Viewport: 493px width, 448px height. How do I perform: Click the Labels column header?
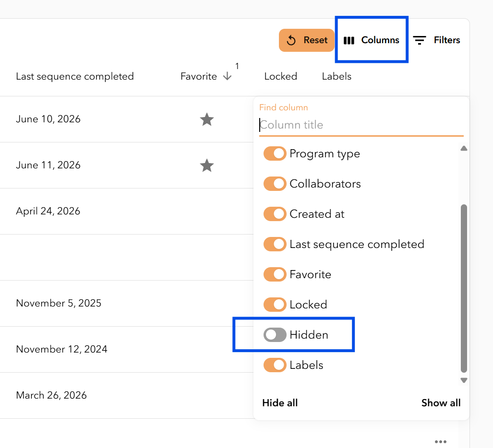[x=337, y=76]
